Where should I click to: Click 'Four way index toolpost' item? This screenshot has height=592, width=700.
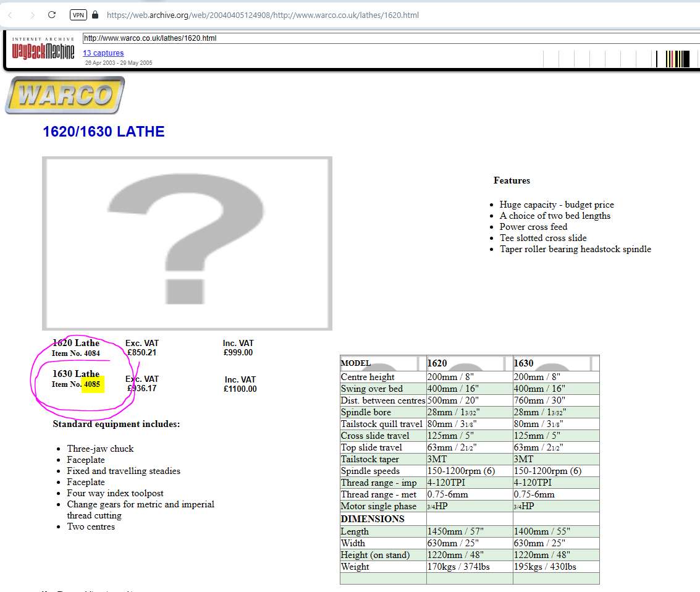[x=115, y=493]
